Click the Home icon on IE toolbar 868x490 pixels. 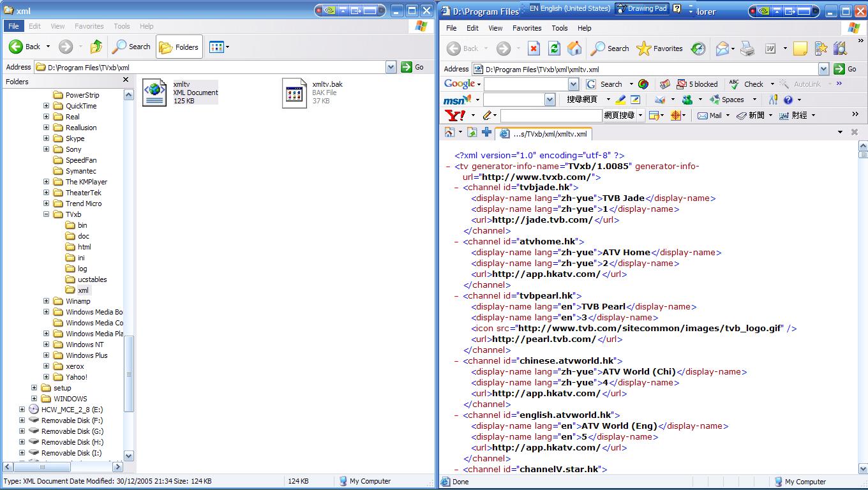point(575,48)
